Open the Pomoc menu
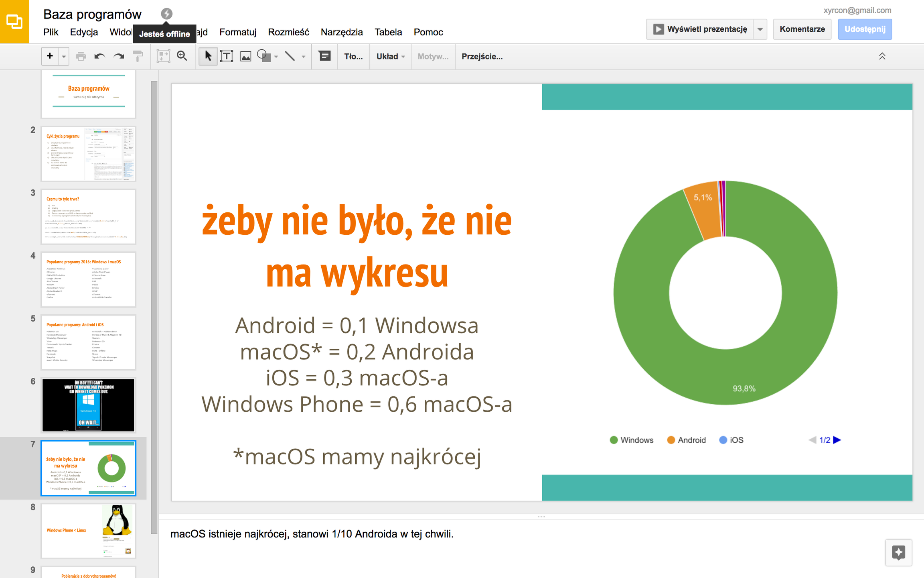924x578 pixels. pos(428,32)
